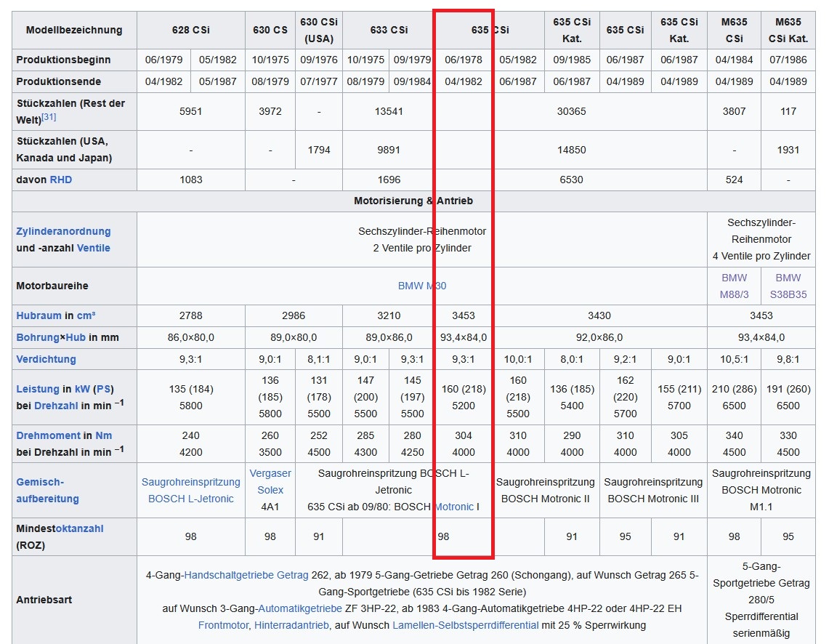Click the BMW M88/3 link
Screen dimensions: 829x644
tap(734, 286)
